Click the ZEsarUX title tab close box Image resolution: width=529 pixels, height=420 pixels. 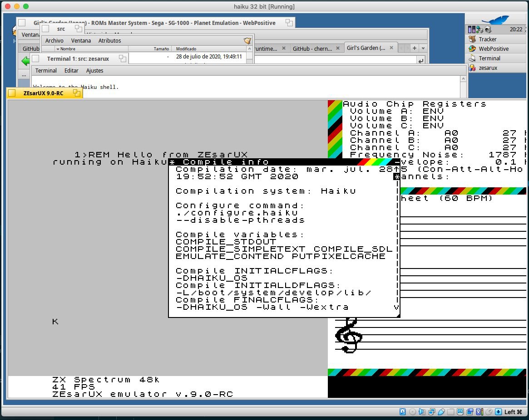coord(12,93)
